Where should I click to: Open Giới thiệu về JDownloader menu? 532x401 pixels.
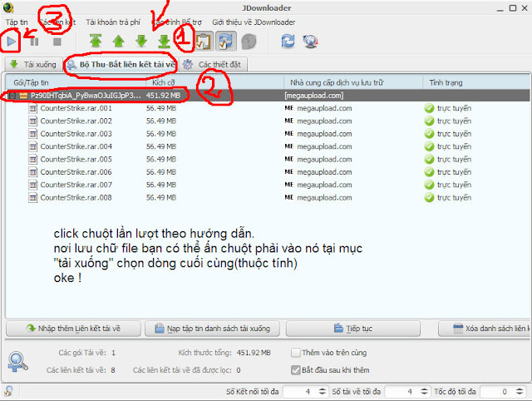[x=254, y=22]
